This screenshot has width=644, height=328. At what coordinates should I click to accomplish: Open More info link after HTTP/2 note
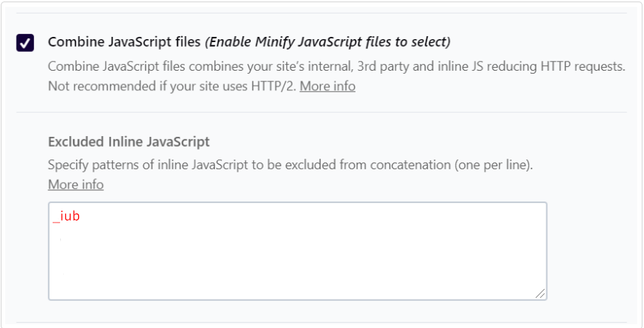click(328, 86)
